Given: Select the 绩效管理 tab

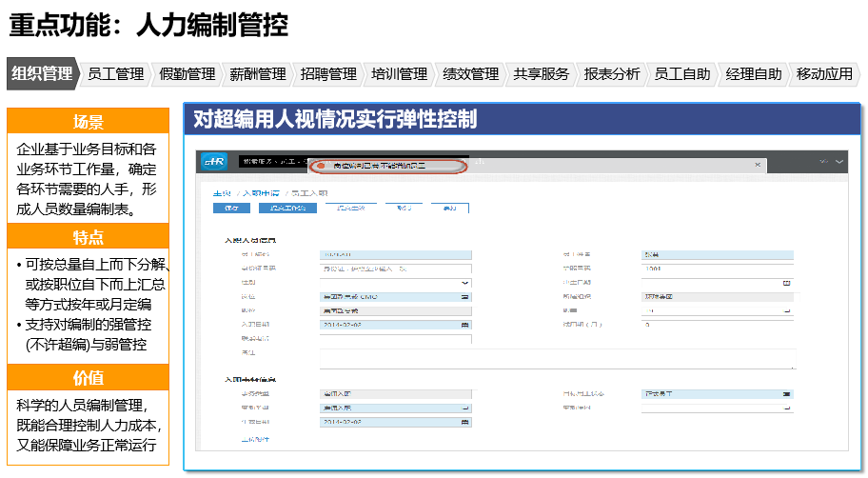Looking at the screenshot, I should 470,73.
